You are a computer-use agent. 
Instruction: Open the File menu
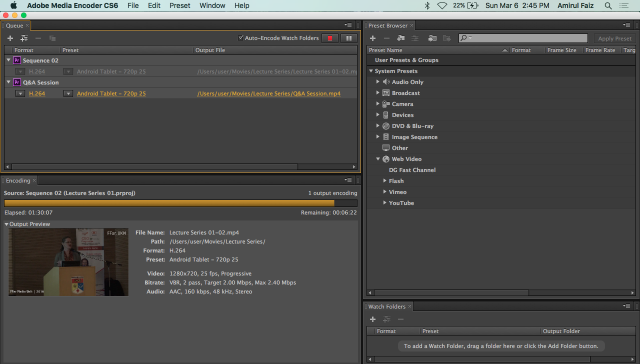[x=133, y=5]
